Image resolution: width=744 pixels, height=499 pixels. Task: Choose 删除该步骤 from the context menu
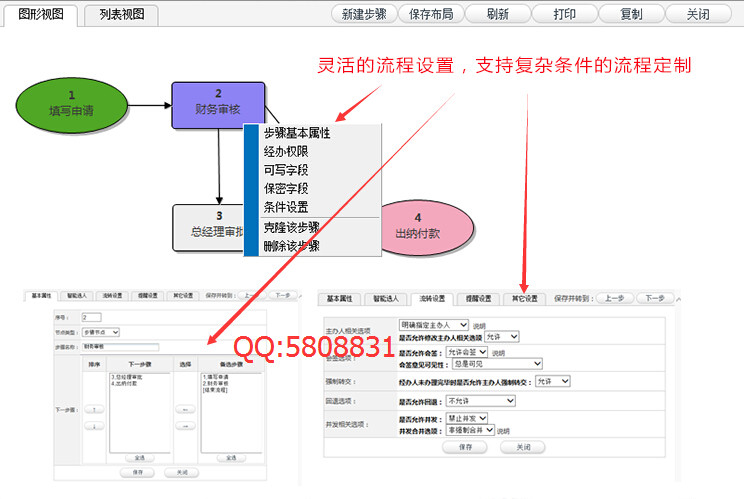pyautogui.click(x=292, y=246)
